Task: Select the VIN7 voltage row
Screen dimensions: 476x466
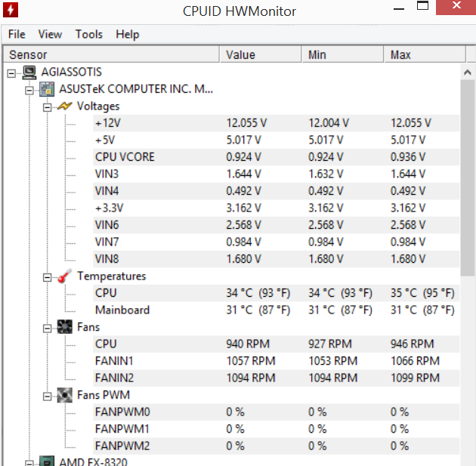Action: coord(277,242)
